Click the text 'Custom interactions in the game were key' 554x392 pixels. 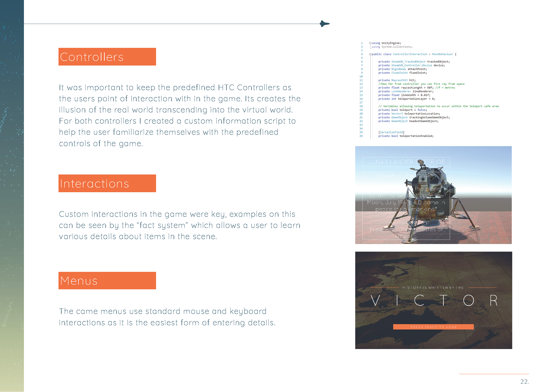(143, 214)
